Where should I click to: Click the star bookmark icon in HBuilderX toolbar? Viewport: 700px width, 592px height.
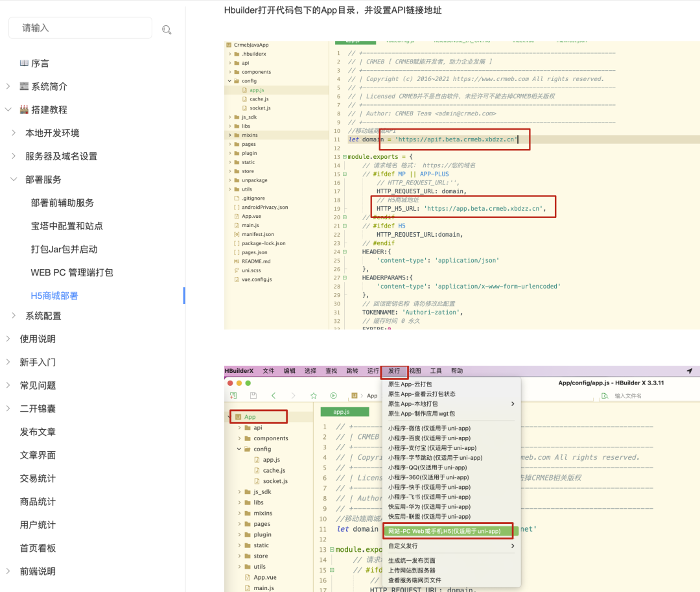[314, 396]
